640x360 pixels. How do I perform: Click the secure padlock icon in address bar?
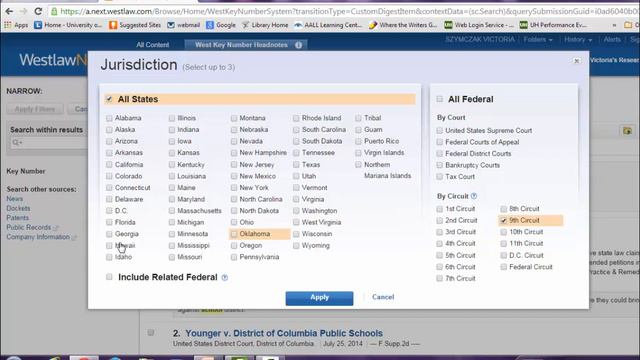[x=54, y=11]
